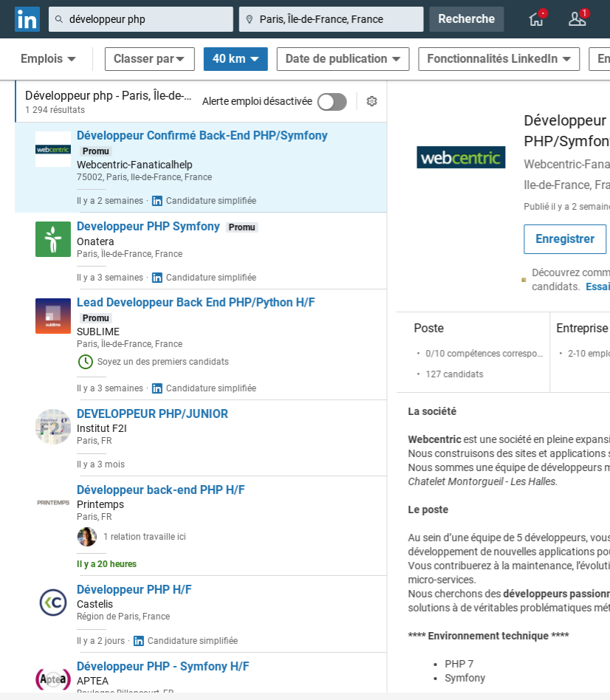This screenshot has height=700, width=610.
Task: Click the Printemps company logo
Action: (53, 503)
